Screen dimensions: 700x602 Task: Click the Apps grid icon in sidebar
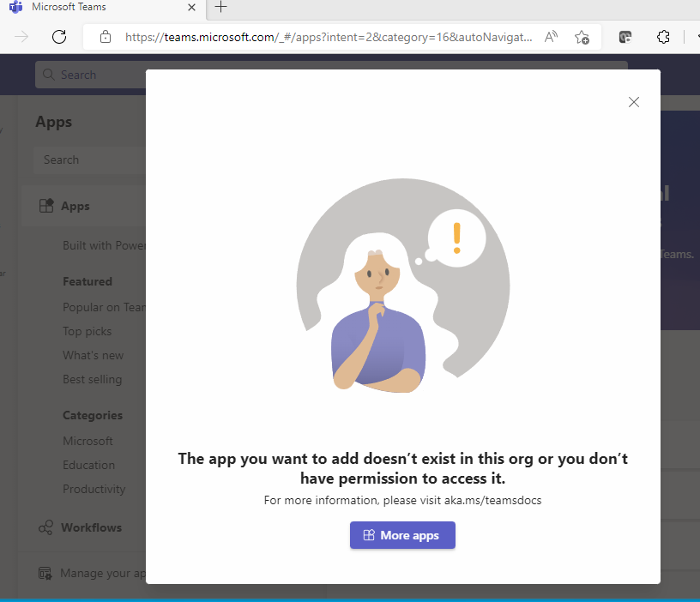point(46,206)
